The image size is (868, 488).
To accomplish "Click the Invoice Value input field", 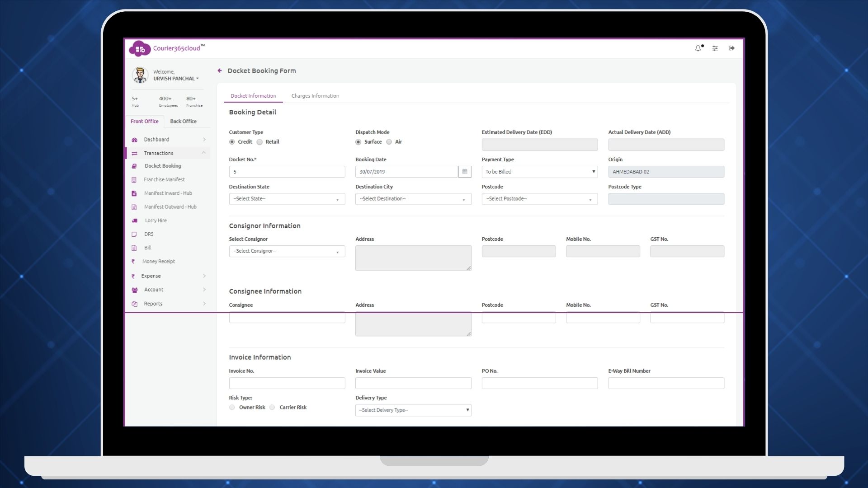I will point(413,383).
